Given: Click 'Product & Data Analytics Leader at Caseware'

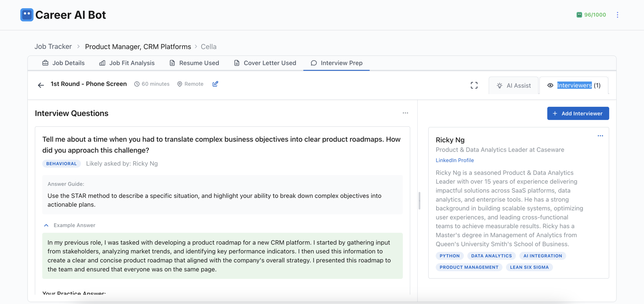Looking at the screenshot, I should (x=500, y=150).
